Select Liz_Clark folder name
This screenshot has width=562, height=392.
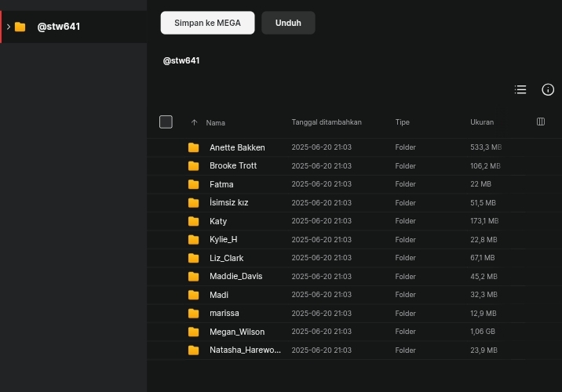pyautogui.click(x=227, y=258)
